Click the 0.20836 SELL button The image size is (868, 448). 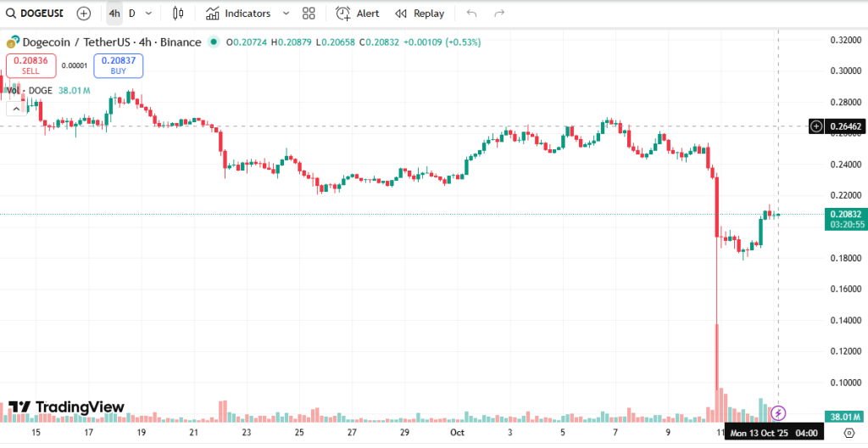pyautogui.click(x=31, y=65)
